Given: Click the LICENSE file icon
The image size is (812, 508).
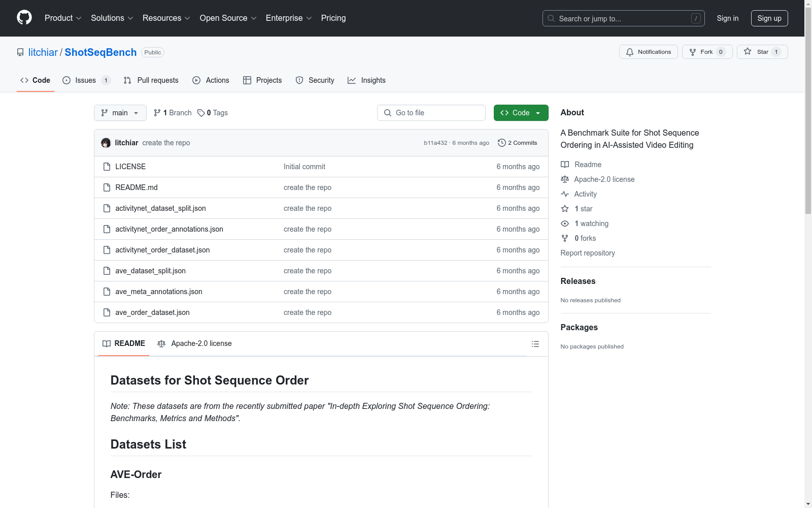Looking at the screenshot, I should pos(107,167).
